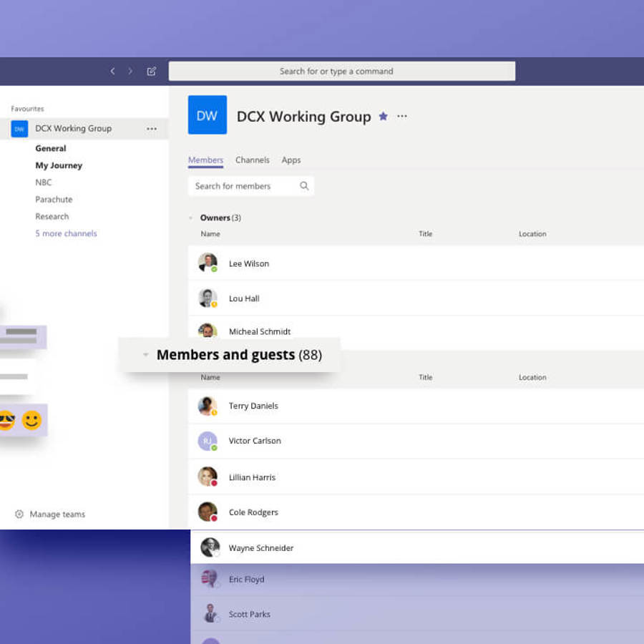Viewport: 644px width, 644px height.
Task: Open Lillian Harris' profile picture
Action: coord(208,477)
